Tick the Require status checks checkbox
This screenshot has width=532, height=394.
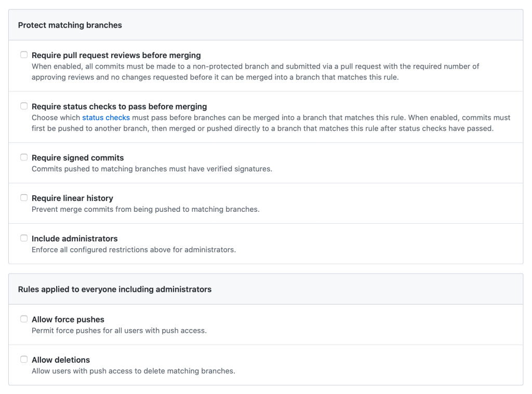(x=24, y=106)
